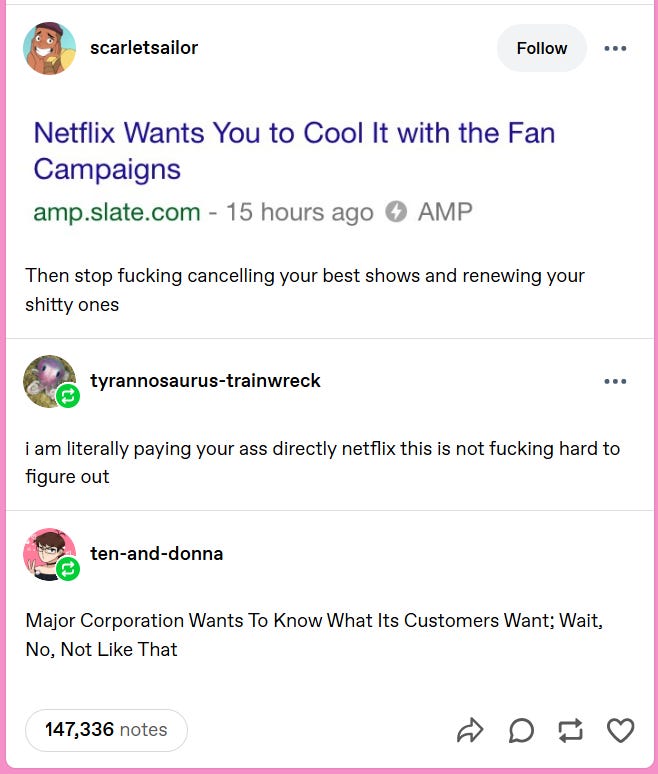Image resolution: width=658 pixels, height=774 pixels.
Task: Visit the amp.slate.com source link
Action: point(117,212)
